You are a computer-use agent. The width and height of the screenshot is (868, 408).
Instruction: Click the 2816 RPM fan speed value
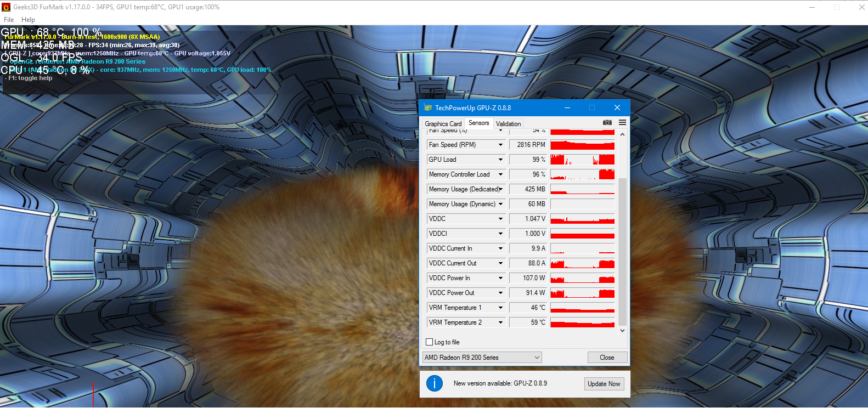click(528, 145)
